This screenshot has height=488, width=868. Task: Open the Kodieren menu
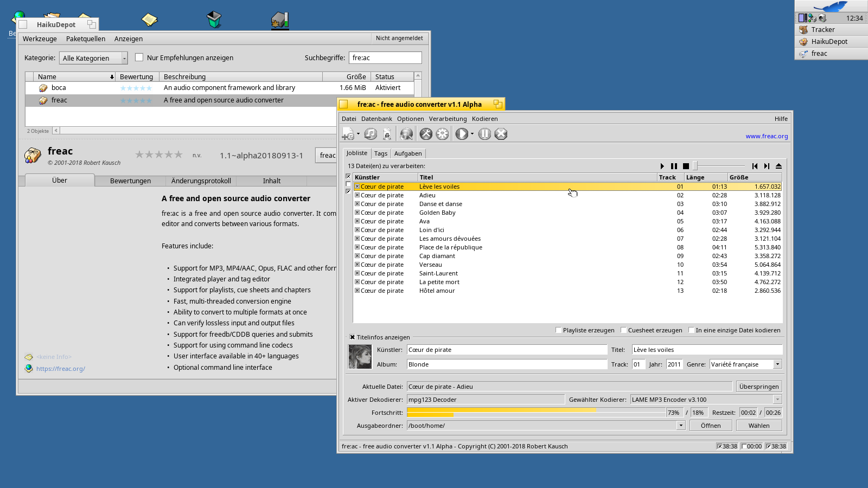click(x=484, y=119)
